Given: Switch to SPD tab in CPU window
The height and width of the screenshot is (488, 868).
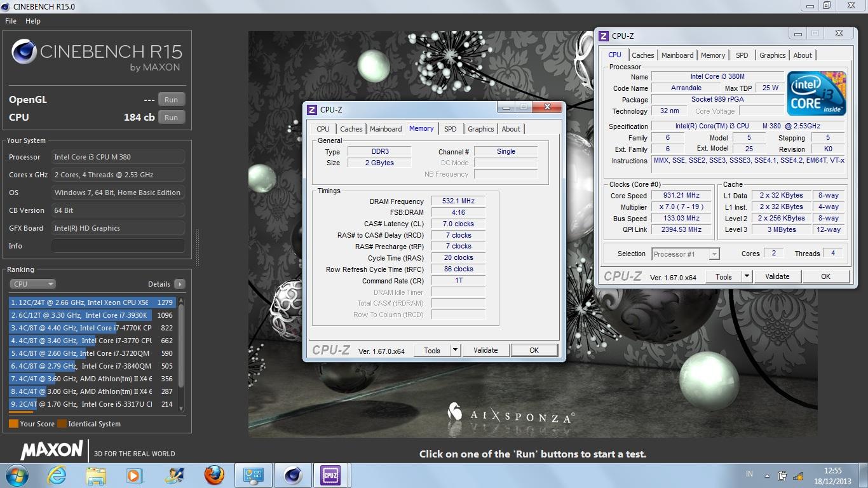Looking at the screenshot, I should pos(742,55).
